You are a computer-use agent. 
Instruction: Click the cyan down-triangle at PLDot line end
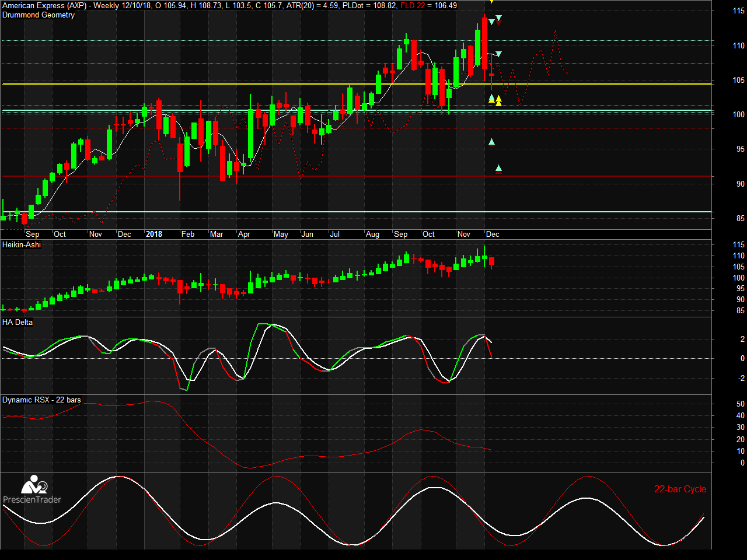498,54
